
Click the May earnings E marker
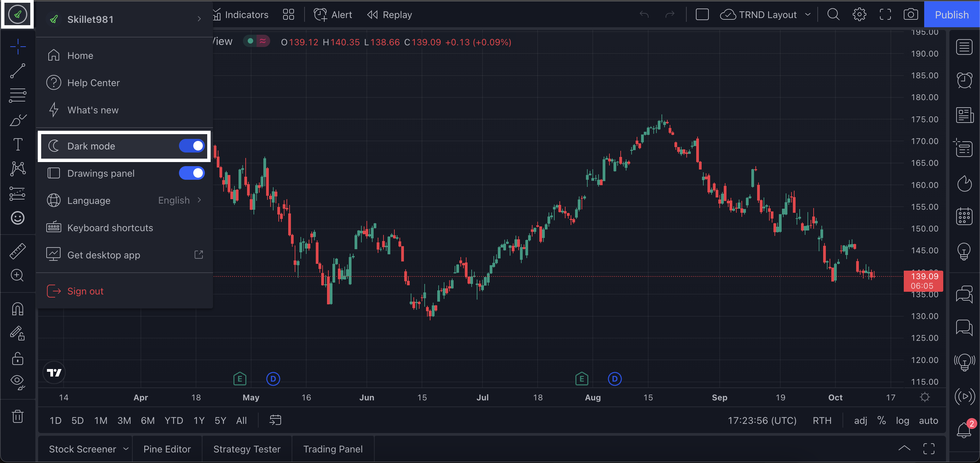point(240,379)
